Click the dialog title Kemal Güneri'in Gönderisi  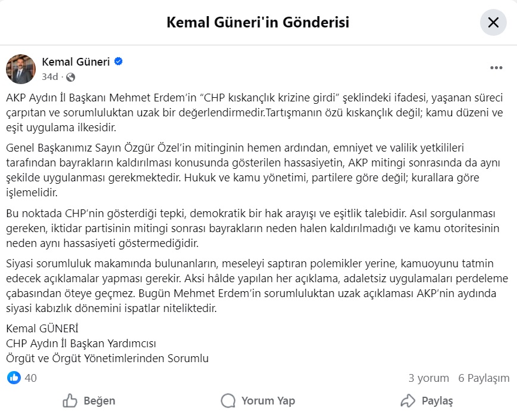(258, 23)
